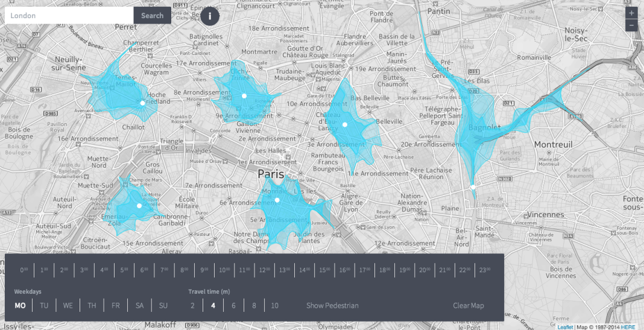Select hour 6:00 on the timeline
Viewport: 644px width, 330px height.
point(144,270)
